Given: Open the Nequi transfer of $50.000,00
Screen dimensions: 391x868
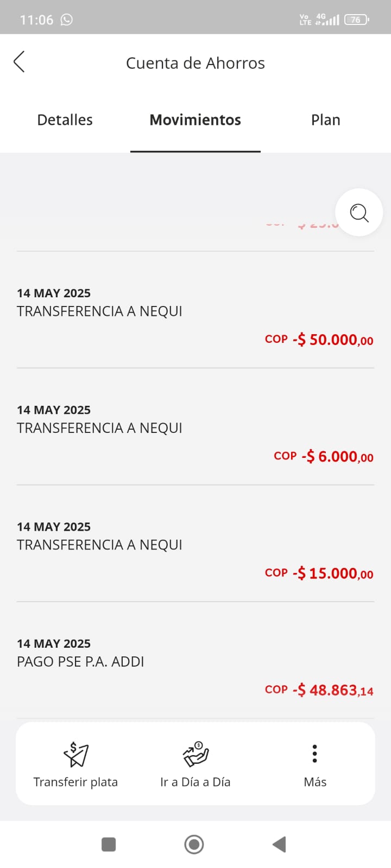Looking at the screenshot, I should click(195, 316).
